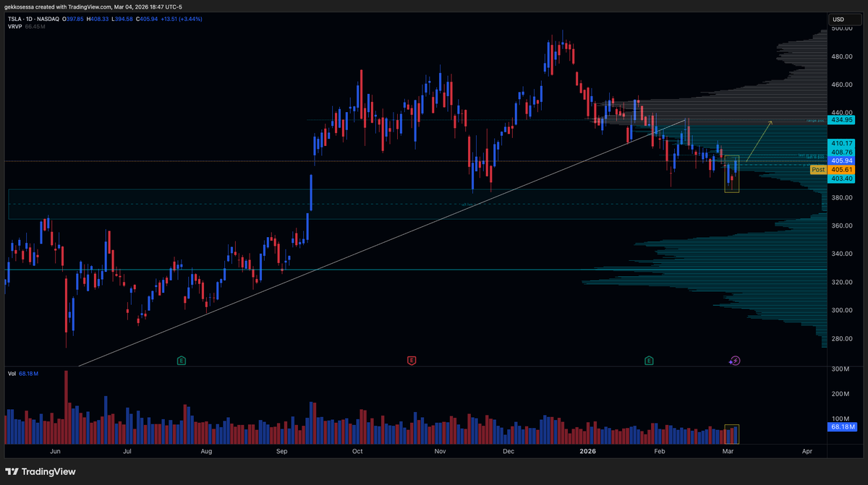Click the 480.00 price axis tick
Viewport: 868px width, 485px height.
click(x=842, y=56)
